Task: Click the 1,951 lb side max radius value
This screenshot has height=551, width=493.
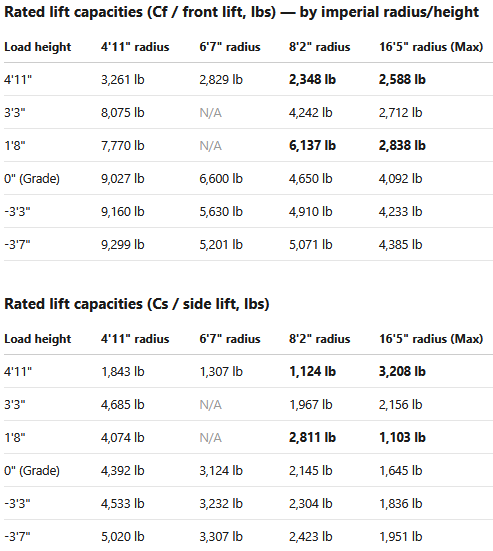Action: pyautogui.click(x=400, y=537)
